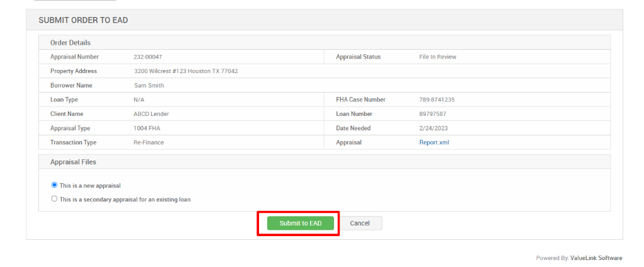The image size is (644, 267).
Task: Click the Date Needed label
Action: click(x=353, y=128)
